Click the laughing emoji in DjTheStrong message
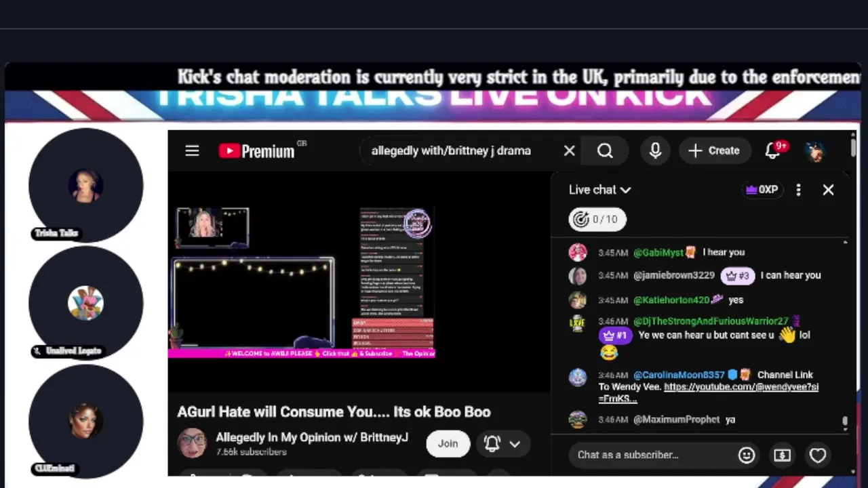 tap(609, 352)
